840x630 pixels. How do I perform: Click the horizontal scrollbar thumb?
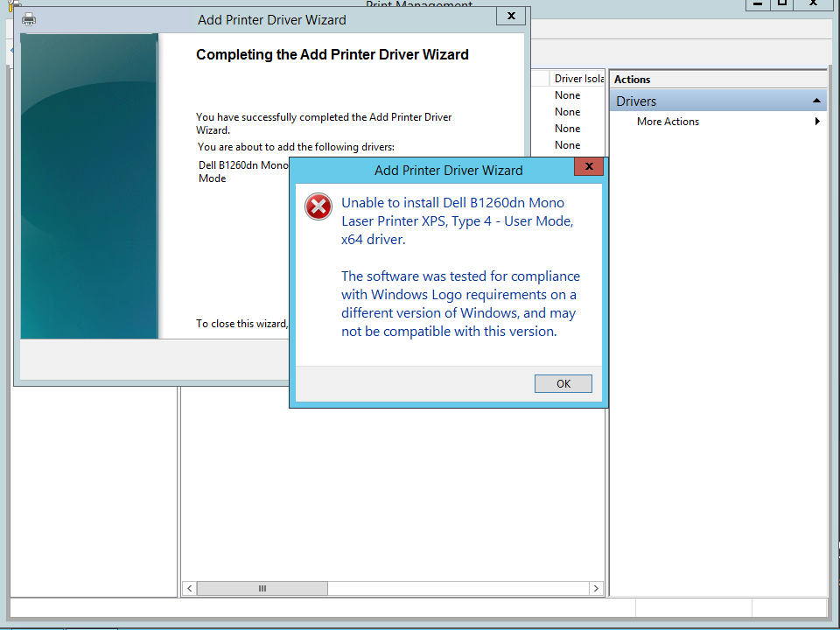coord(262,588)
